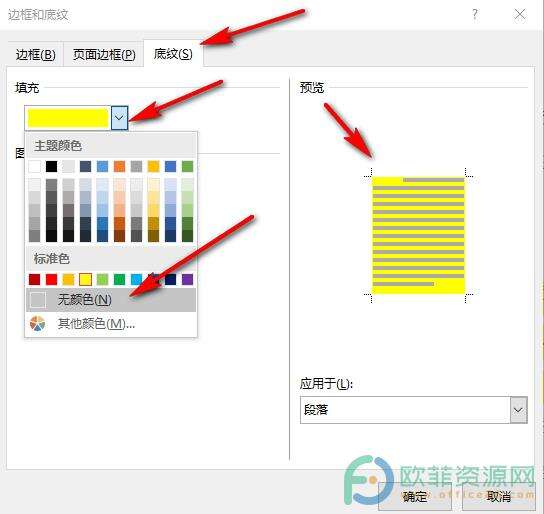
Task: Pick the green theme color swatch
Action: tap(187, 166)
